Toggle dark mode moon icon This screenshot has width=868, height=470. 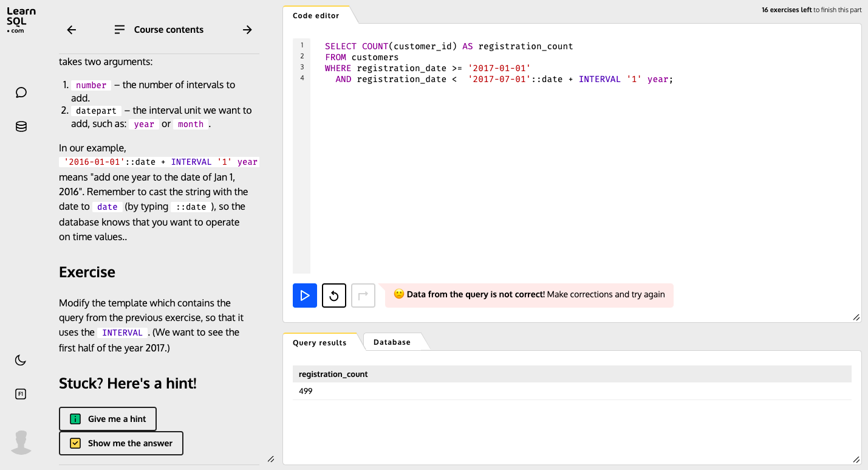point(21,360)
